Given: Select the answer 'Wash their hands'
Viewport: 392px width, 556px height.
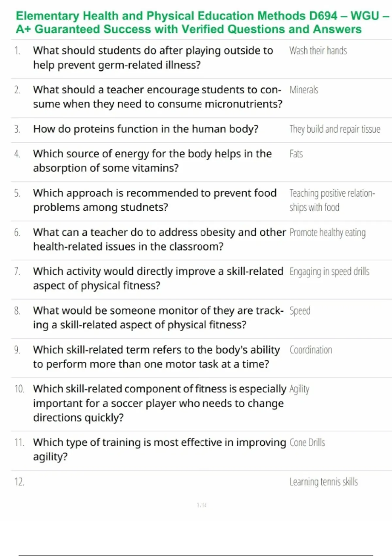Looking at the screenshot, I should 318,51.
